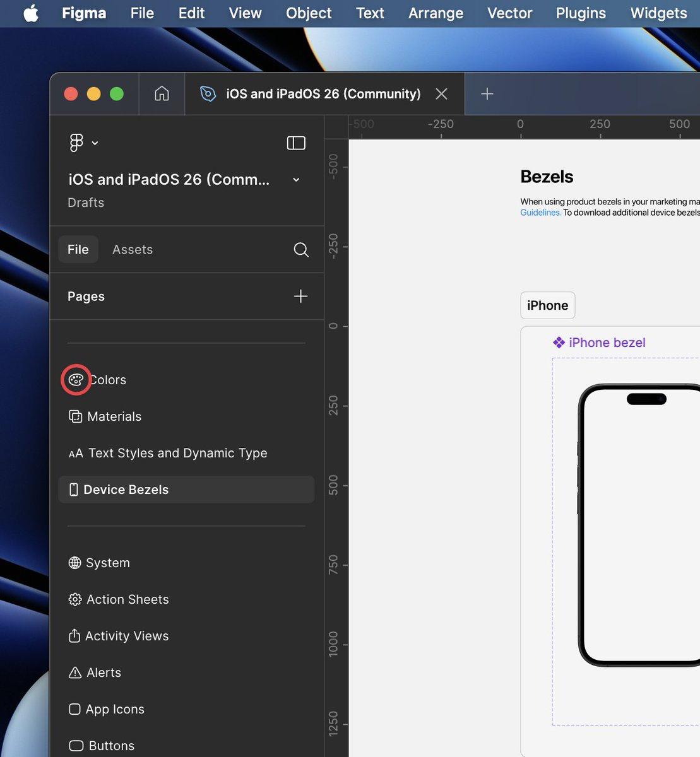Click the share icon beside Activity Views

[74, 635]
